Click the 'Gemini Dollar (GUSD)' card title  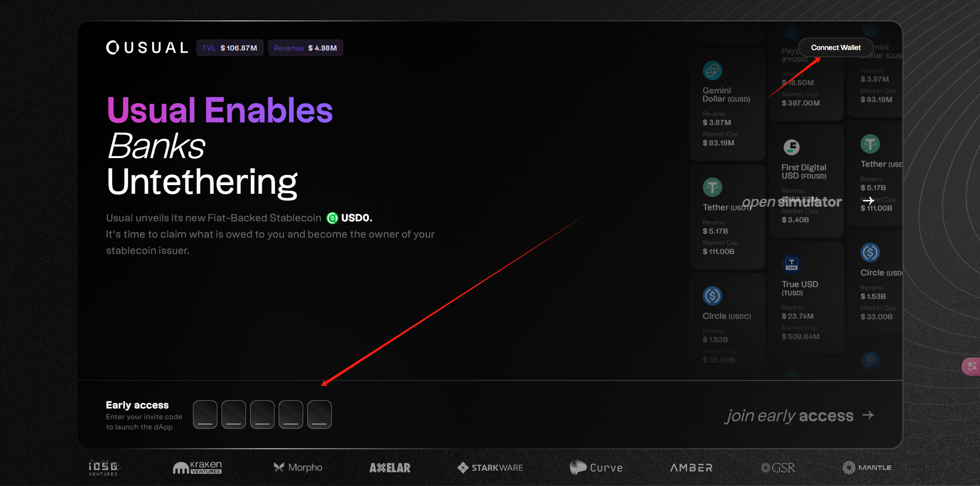[726, 94]
